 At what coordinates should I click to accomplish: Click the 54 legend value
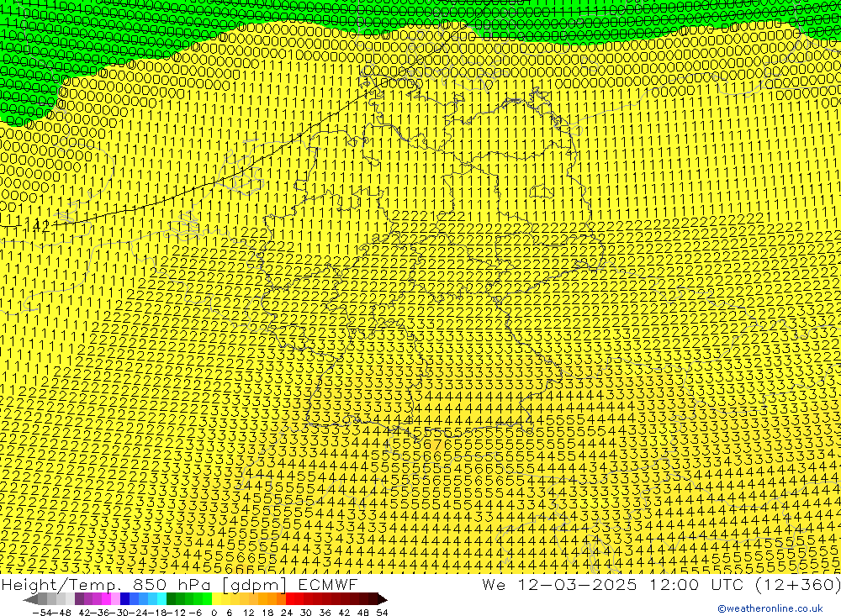[382, 613]
